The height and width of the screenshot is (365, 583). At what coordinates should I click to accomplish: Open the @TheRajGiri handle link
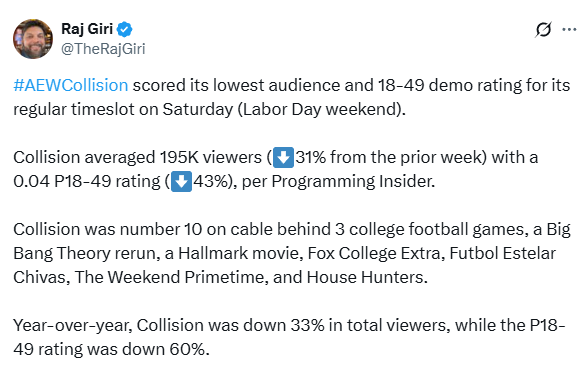click(x=103, y=49)
